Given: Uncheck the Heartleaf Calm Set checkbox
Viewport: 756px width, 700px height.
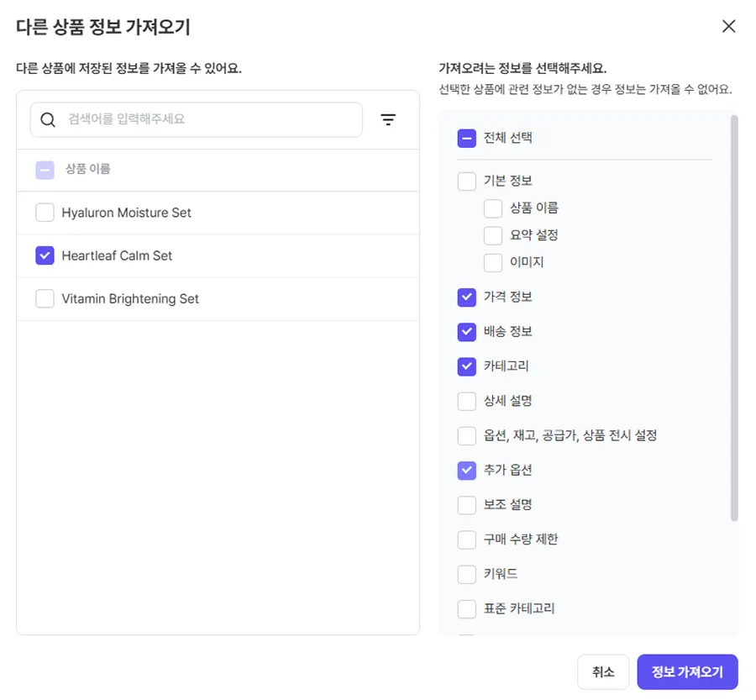Looking at the screenshot, I should tap(45, 255).
